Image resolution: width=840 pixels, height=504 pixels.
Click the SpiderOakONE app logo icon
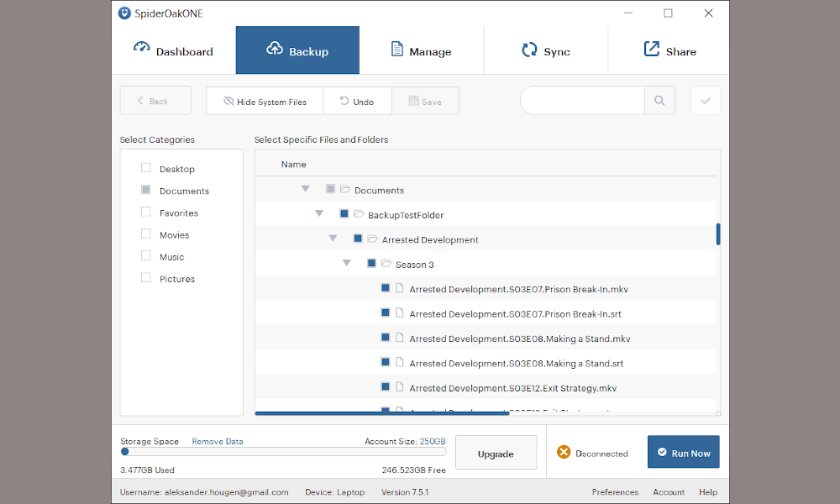coord(124,13)
